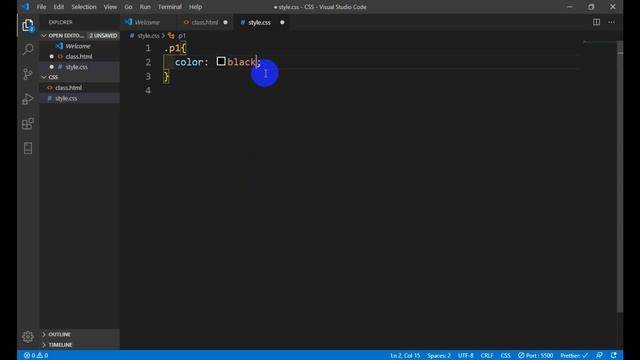Change end of line sequence CRLF
640x360 pixels.
pos(487,356)
